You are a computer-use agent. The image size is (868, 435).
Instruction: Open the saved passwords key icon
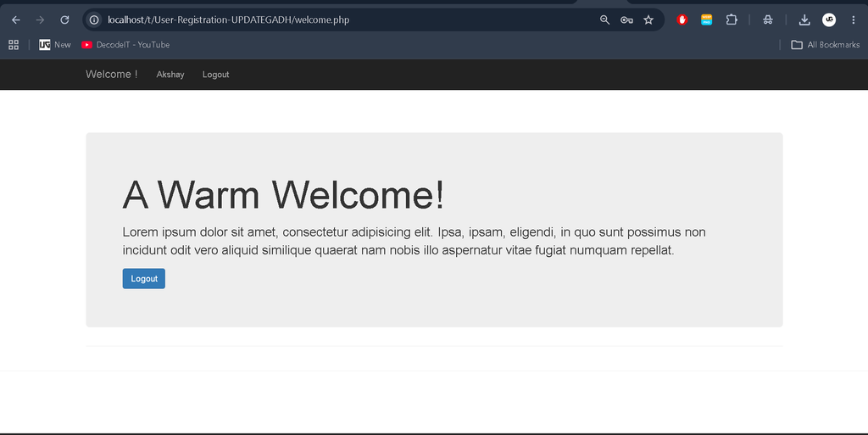coord(626,20)
